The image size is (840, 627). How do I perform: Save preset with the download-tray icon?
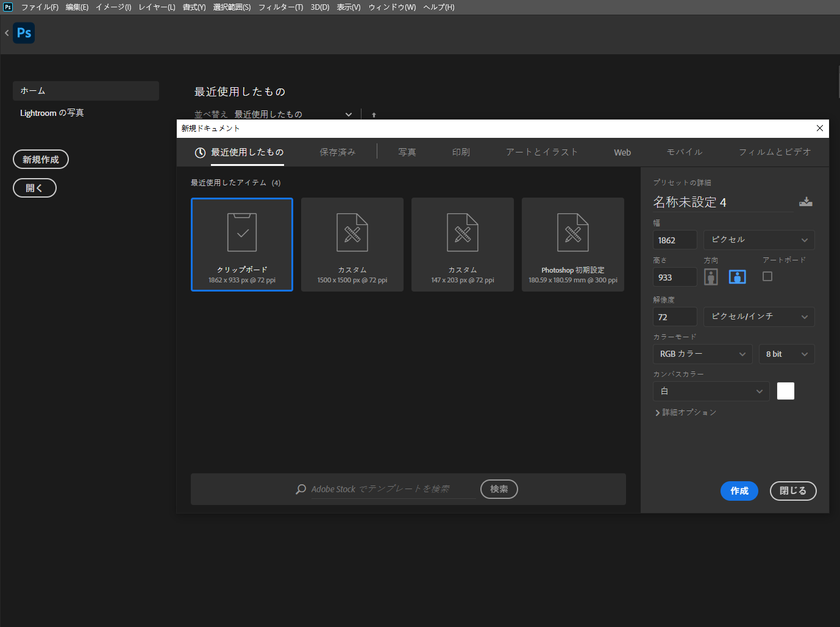pos(806,202)
